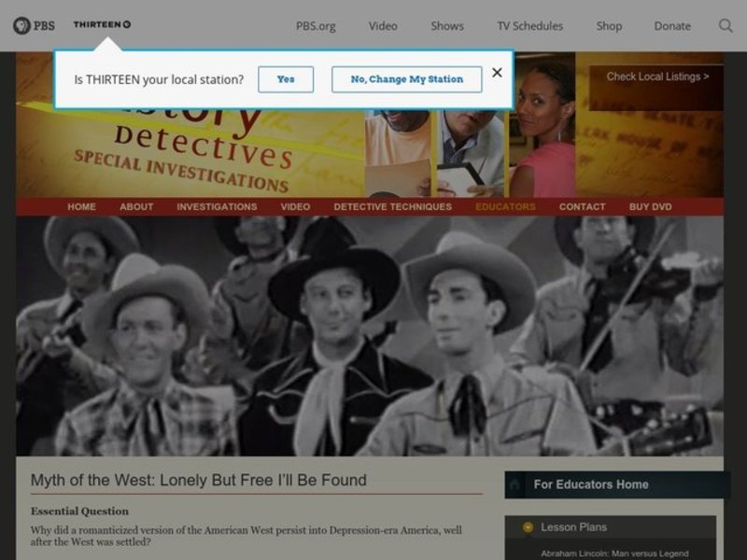This screenshot has height=560, width=747.
Task: Confirm THIRTEEN station with Yes button
Action: click(286, 79)
